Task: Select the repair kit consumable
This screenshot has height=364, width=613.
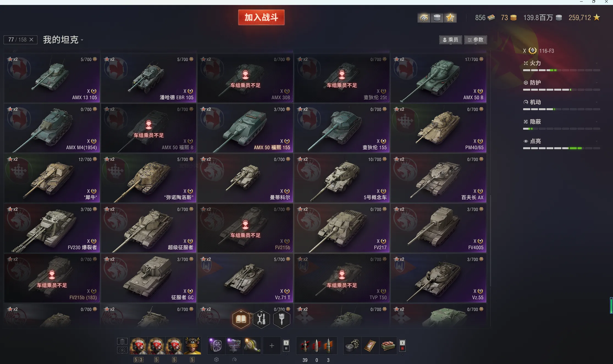Action: (x=352, y=346)
